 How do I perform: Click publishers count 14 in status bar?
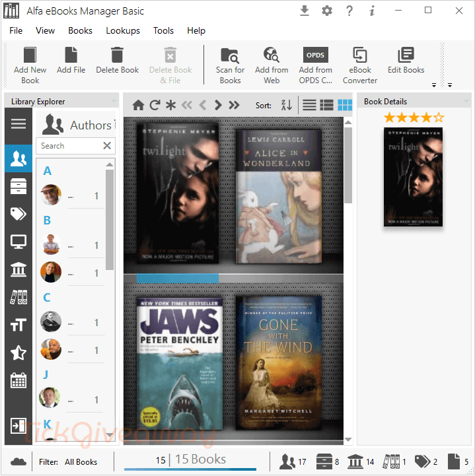click(x=361, y=461)
